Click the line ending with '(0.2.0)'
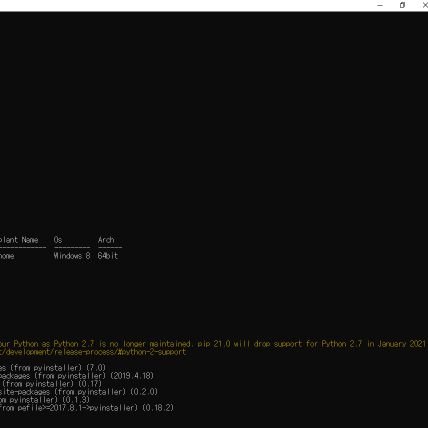This screenshot has width=428, height=428. [79, 392]
